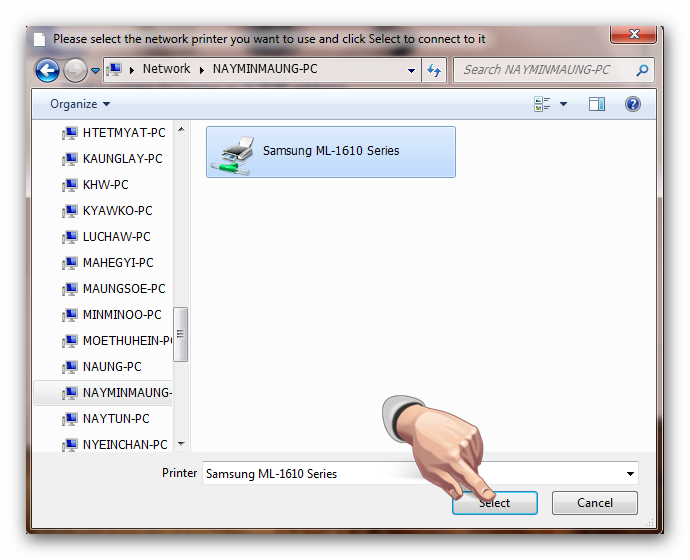Image resolution: width=690 pixels, height=560 pixels.
Task: Click the computer icon beside NAUNG-PC
Action: point(70,367)
